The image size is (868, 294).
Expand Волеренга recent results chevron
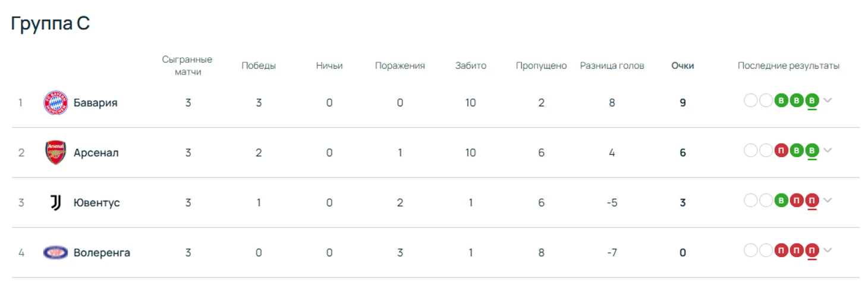(x=828, y=251)
